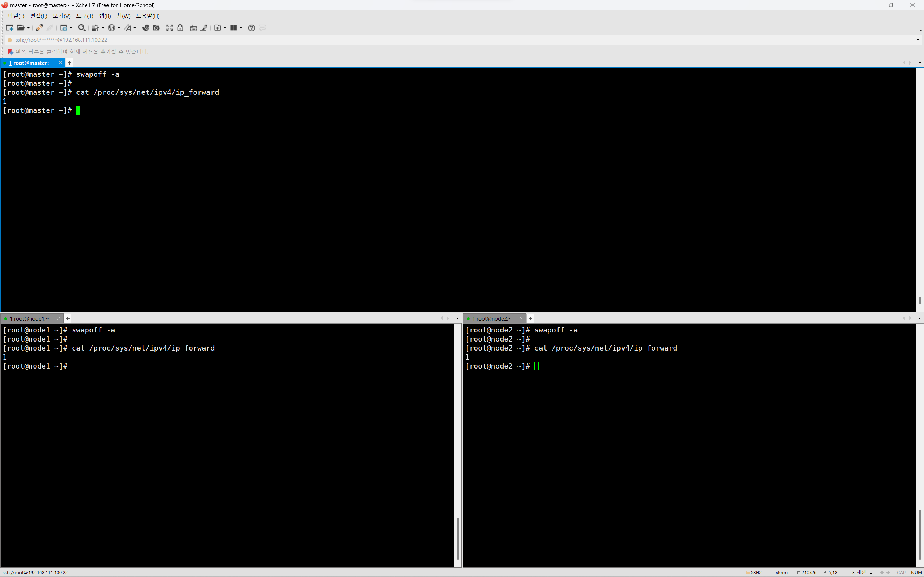The height and width of the screenshot is (577, 924).
Task: Open Help question mark icon
Action: pyautogui.click(x=251, y=28)
